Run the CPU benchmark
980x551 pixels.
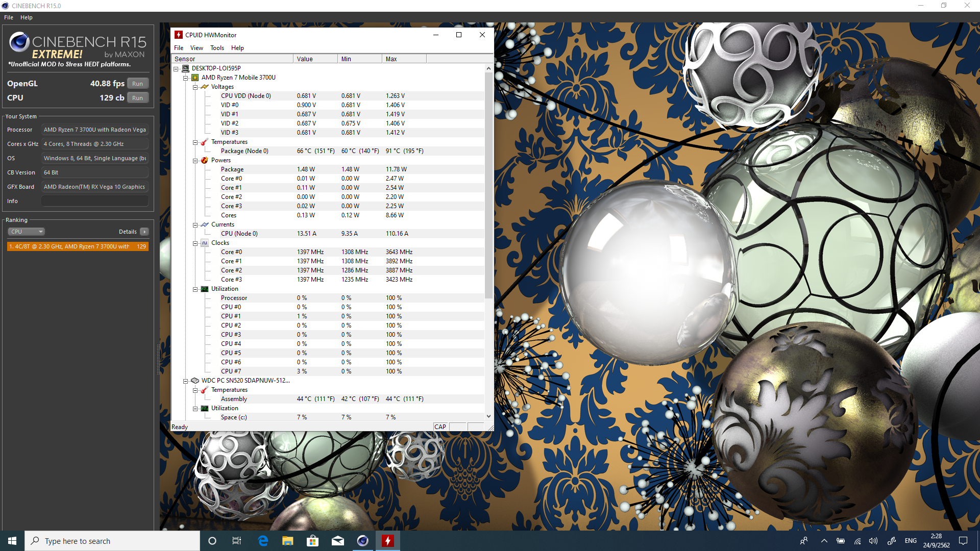point(138,98)
